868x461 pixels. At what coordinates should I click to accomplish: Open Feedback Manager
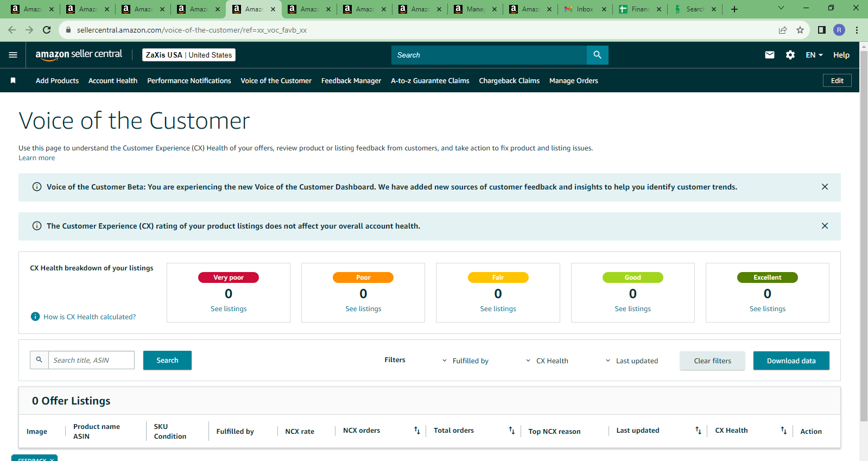(x=351, y=80)
